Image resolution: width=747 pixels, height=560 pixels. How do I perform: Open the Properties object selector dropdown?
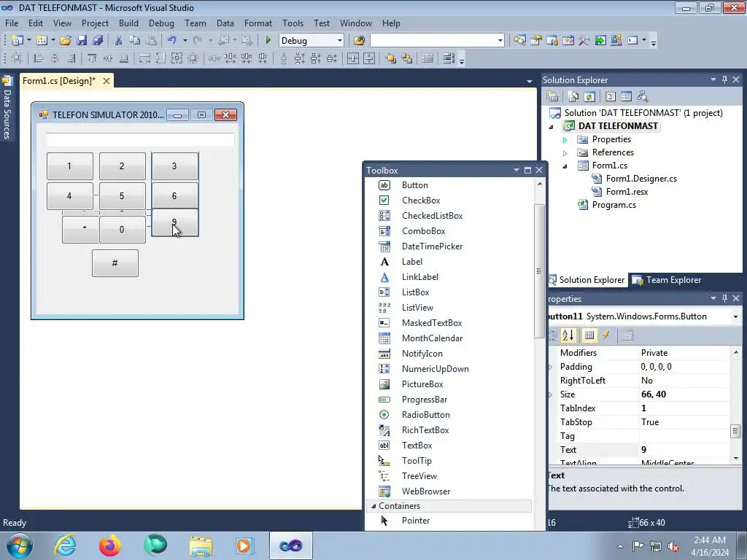tap(735, 316)
